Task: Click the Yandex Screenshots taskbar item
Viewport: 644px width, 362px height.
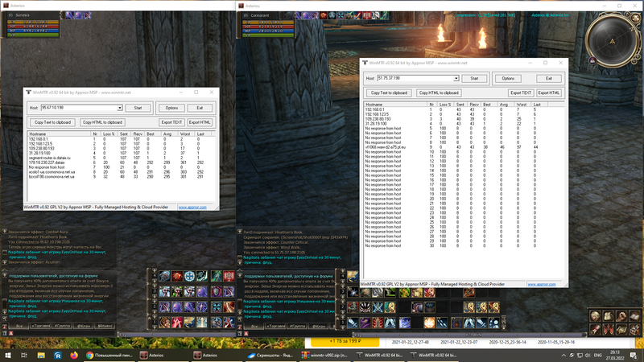Action: coord(266,353)
